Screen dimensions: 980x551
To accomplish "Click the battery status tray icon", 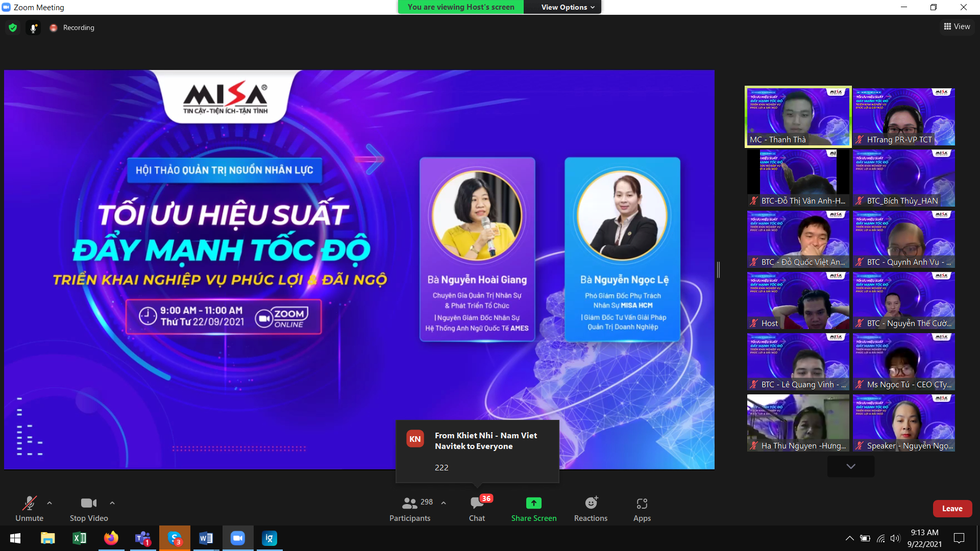I will (x=865, y=538).
